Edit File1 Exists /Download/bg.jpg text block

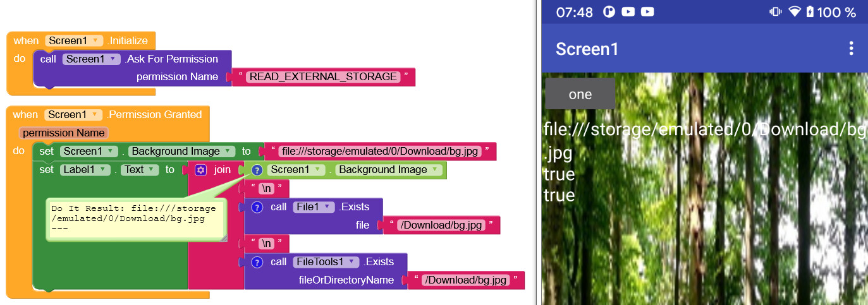click(441, 225)
